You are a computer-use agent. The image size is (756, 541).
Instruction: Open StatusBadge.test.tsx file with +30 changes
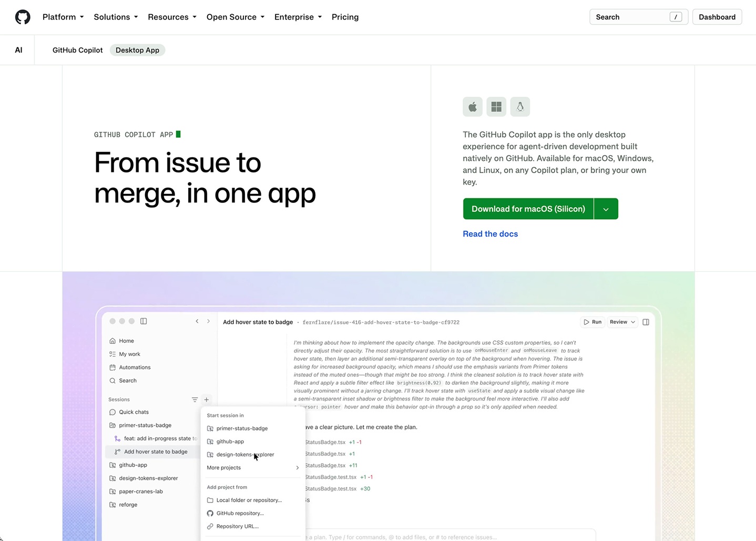(337, 489)
